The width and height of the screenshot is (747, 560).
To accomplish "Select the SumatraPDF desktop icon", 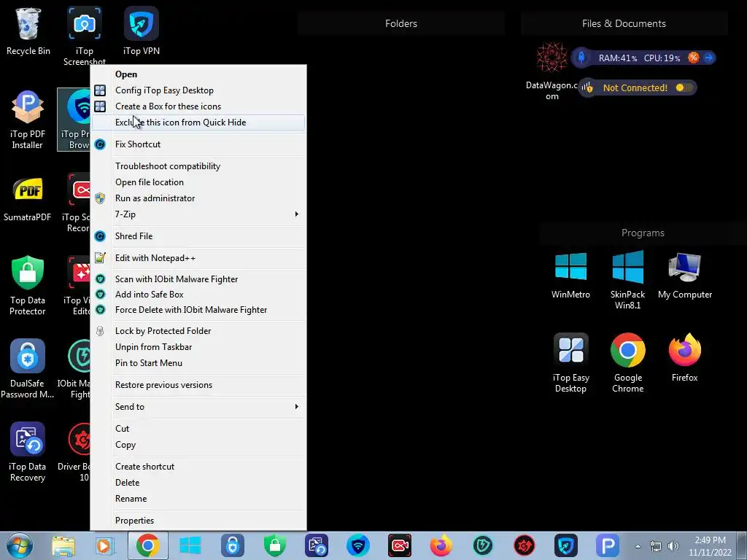I will click(27, 198).
